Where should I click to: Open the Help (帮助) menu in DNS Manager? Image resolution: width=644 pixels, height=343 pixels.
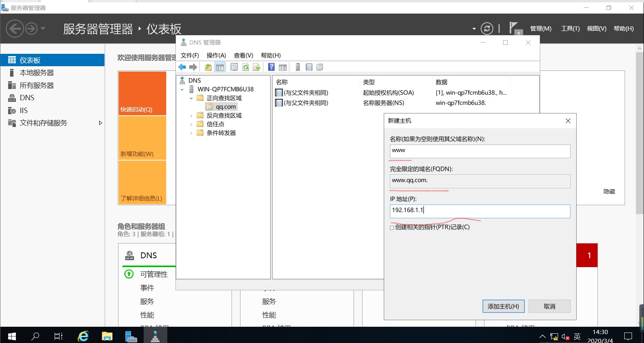point(271,55)
